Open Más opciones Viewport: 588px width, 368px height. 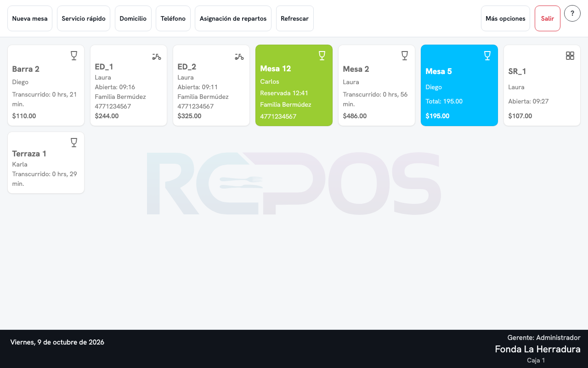505,18
